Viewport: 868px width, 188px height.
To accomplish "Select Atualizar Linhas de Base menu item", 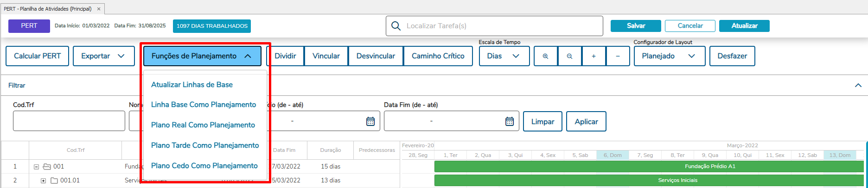I will [x=192, y=85].
